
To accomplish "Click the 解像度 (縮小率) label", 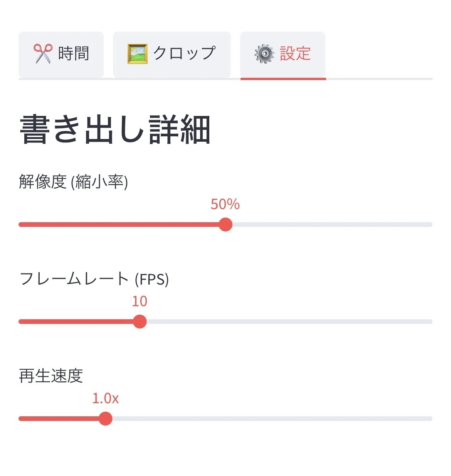I will [73, 181].
